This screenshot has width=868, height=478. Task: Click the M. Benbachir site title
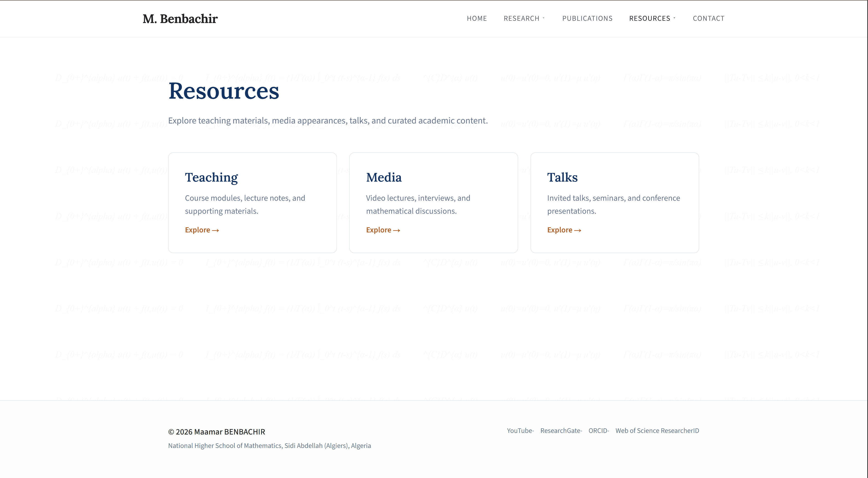click(x=180, y=18)
